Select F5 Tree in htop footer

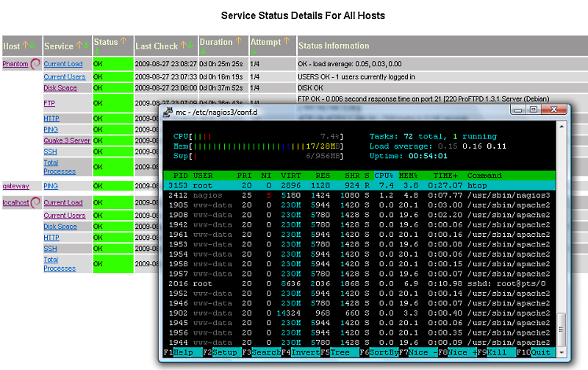click(x=340, y=352)
